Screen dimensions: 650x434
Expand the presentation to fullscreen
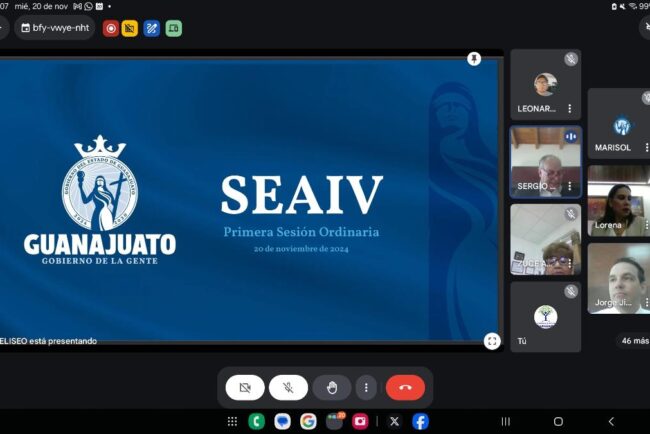tap(492, 341)
